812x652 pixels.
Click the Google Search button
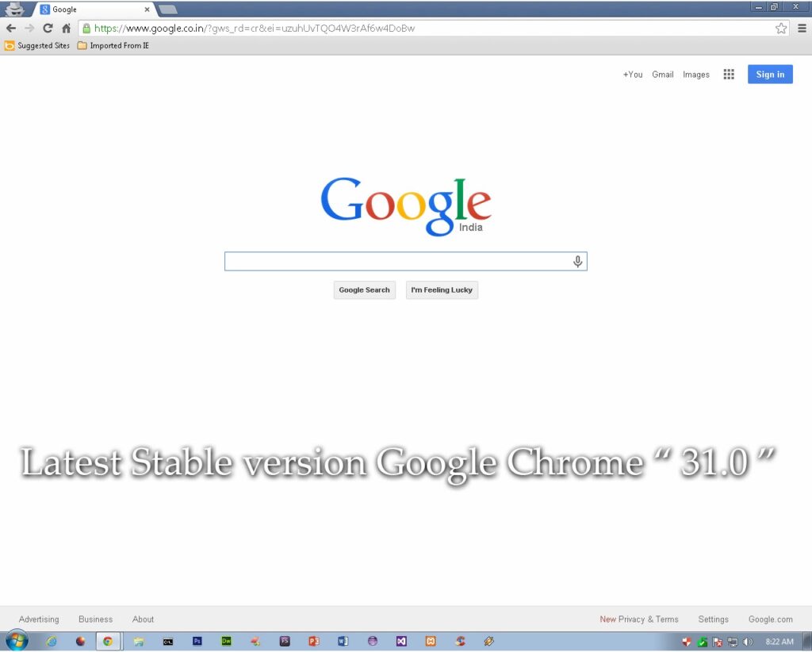click(364, 290)
